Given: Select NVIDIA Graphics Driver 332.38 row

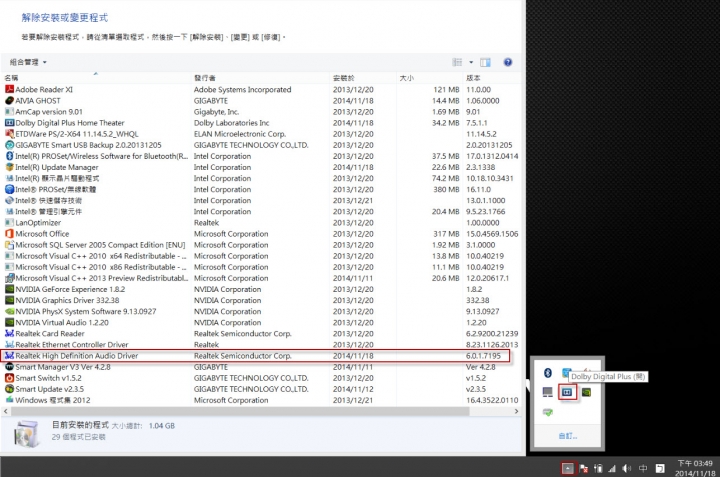Looking at the screenshot, I should 262,300.
